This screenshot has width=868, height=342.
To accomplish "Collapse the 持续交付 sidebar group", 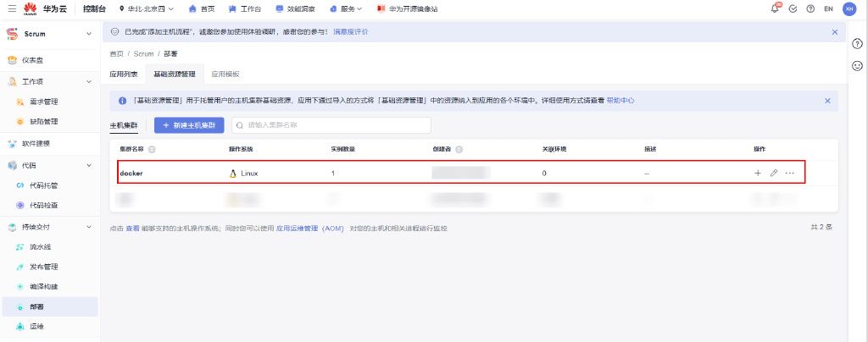I will tap(89, 227).
